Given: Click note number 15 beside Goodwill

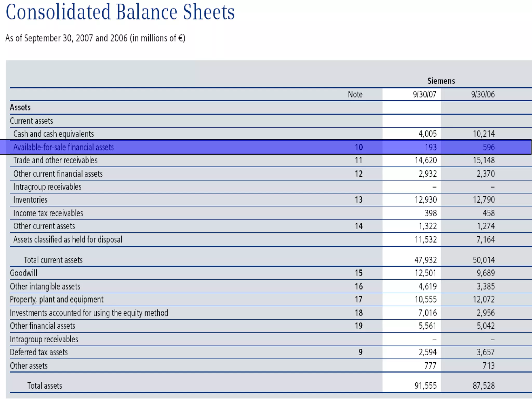Looking at the screenshot, I should 358,273.
